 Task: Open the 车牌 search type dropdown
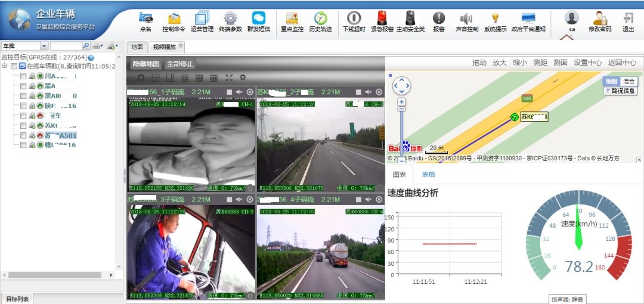[x=44, y=46]
